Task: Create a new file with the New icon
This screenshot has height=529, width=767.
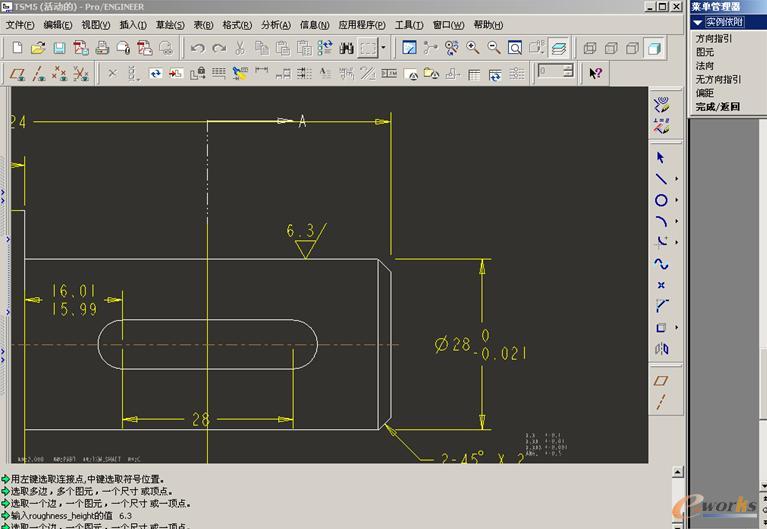Action: (18, 47)
